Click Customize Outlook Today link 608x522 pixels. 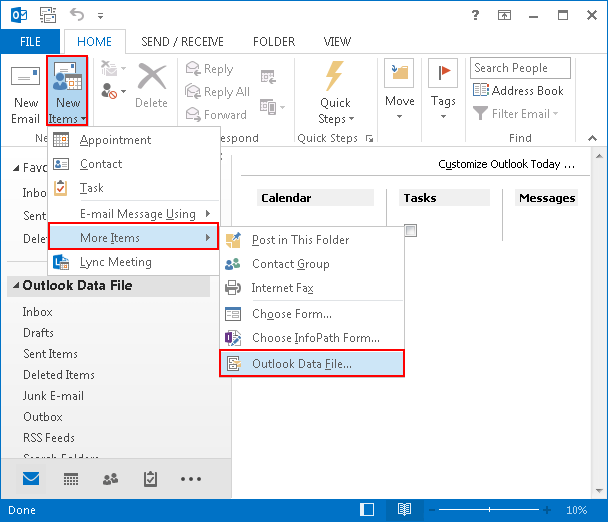click(x=506, y=164)
